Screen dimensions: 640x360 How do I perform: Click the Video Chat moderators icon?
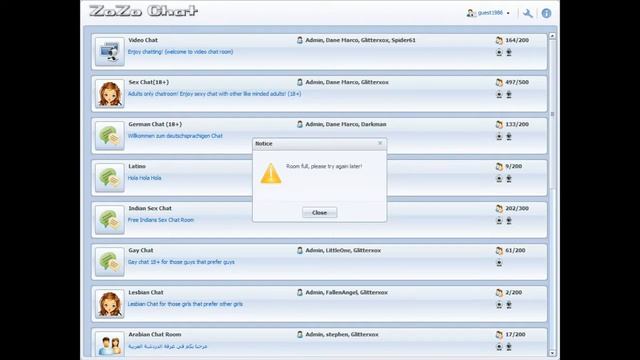[x=300, y=40]
